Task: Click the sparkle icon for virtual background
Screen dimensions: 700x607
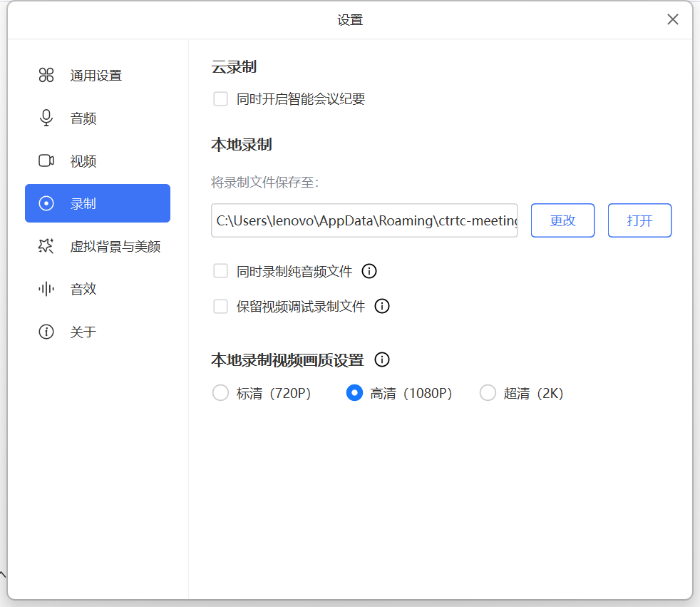Action: tap(46, 247)
